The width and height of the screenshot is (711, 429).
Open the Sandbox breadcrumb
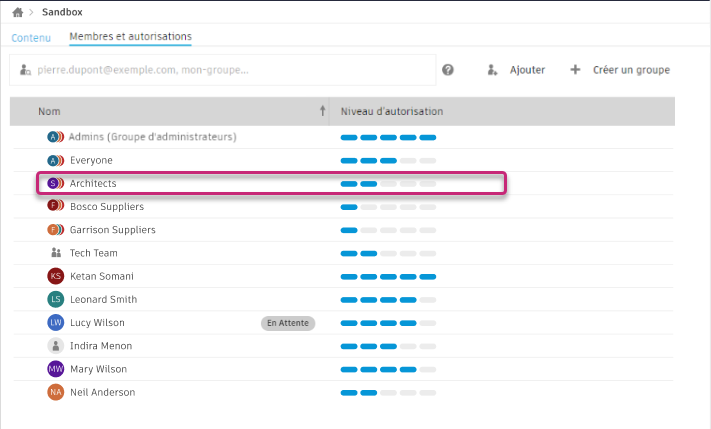[62, 12]
